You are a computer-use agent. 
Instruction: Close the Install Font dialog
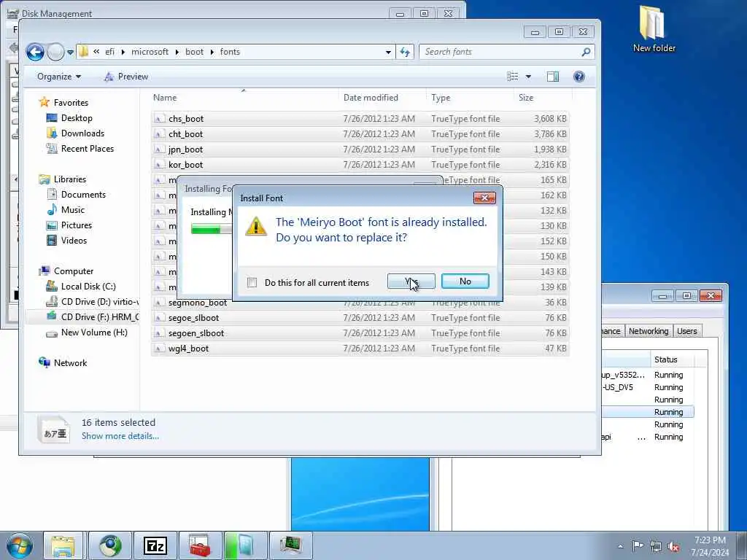484,198
